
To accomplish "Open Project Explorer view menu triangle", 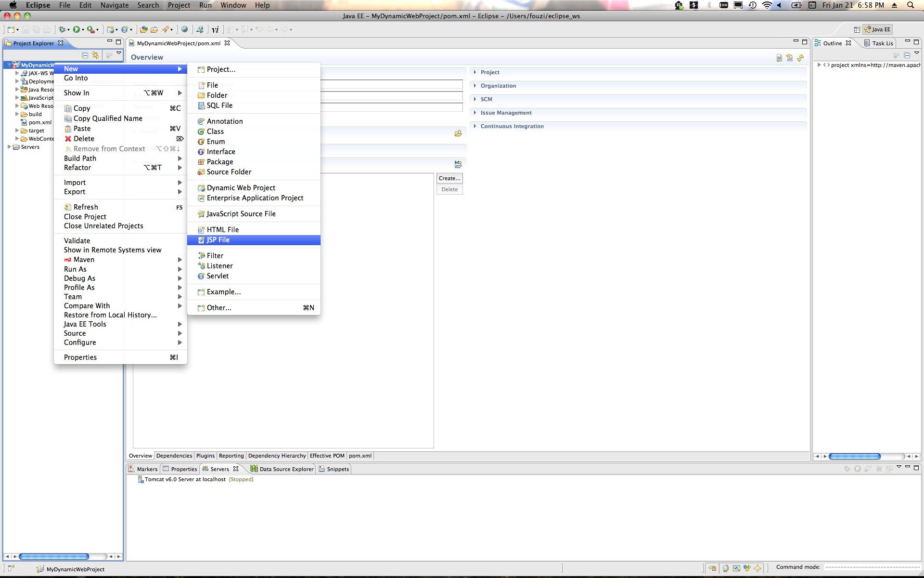I will click(x=119, y=53).
